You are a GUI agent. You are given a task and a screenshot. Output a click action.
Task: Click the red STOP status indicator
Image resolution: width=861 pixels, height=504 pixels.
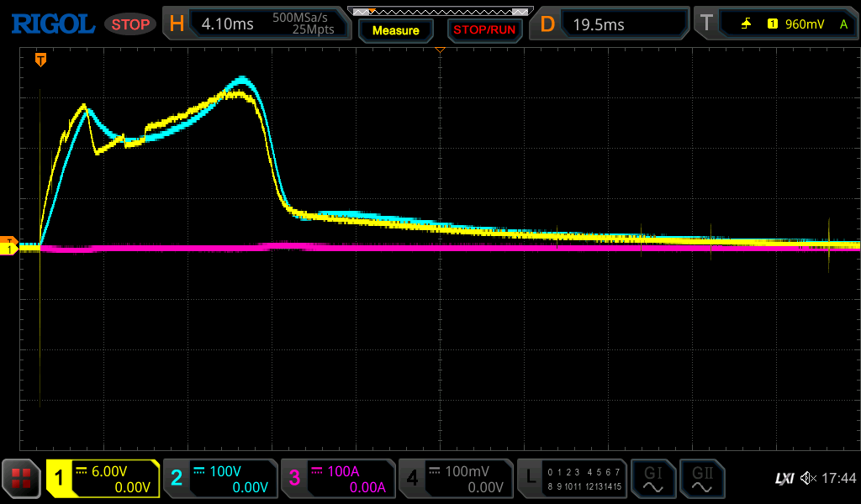pyautogui.click(x=130, y=24)
